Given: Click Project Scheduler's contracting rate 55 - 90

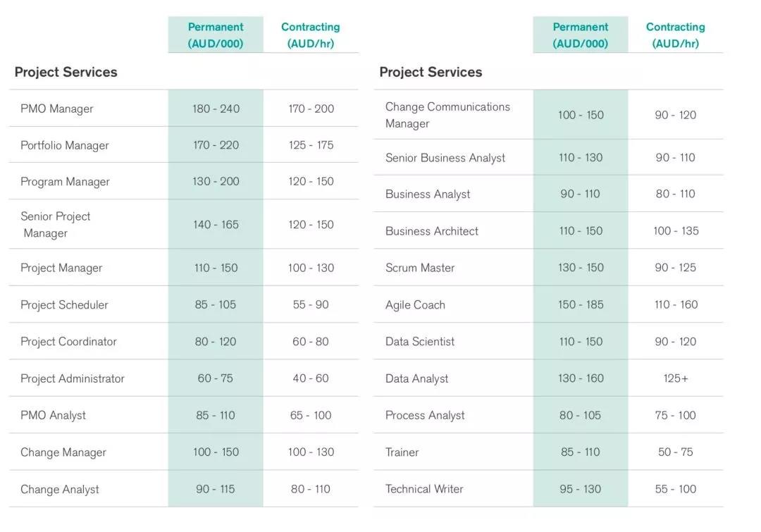Looking at the screenshot, I should coord(311,304).
